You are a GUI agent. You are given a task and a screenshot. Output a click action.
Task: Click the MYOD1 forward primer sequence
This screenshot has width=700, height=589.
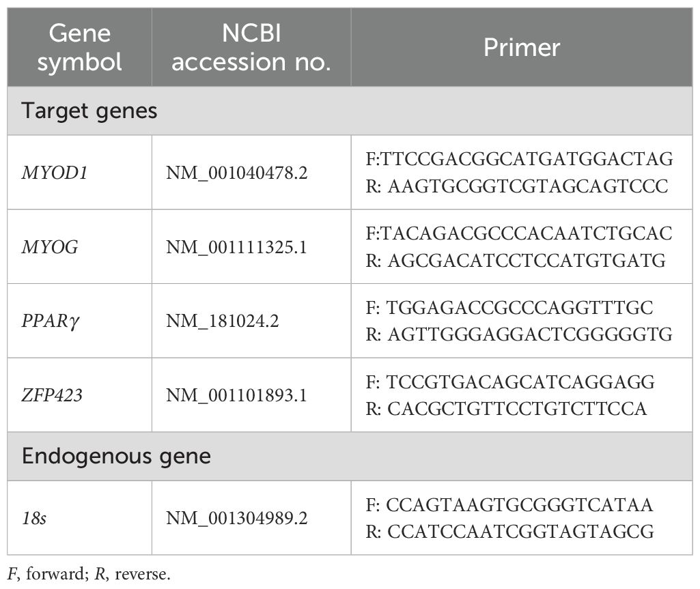click(520, 159)
